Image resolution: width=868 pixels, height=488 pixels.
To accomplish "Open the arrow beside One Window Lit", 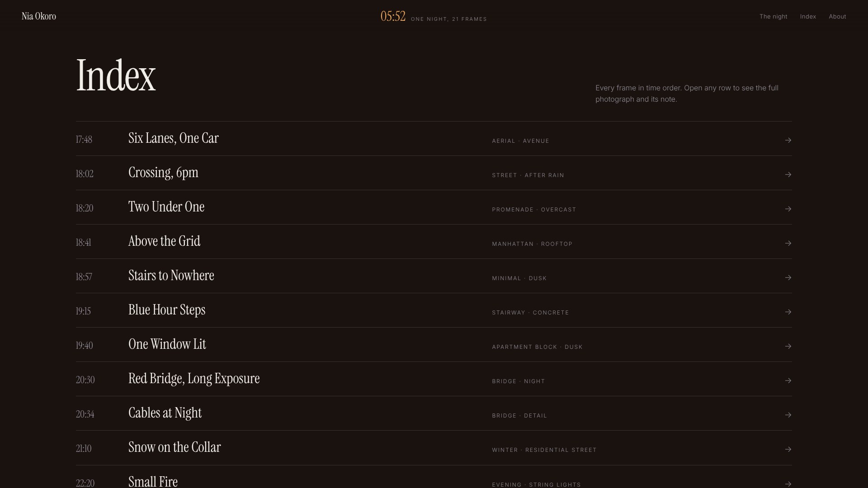I will [x=788, y=346].
